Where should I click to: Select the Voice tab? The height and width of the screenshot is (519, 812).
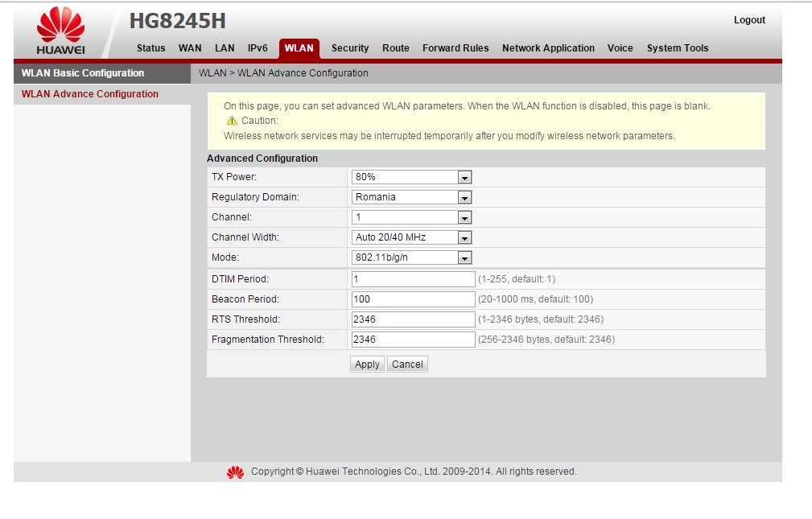tap(620, 48)
